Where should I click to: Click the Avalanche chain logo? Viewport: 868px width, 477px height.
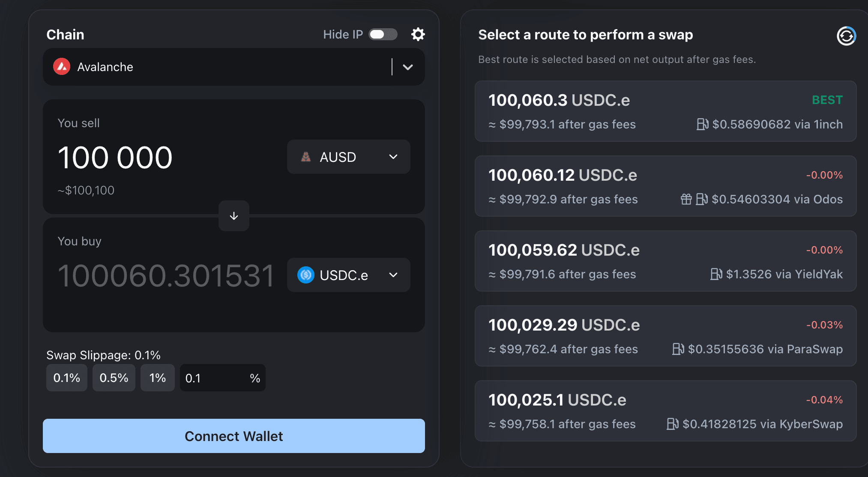(62, 67)
